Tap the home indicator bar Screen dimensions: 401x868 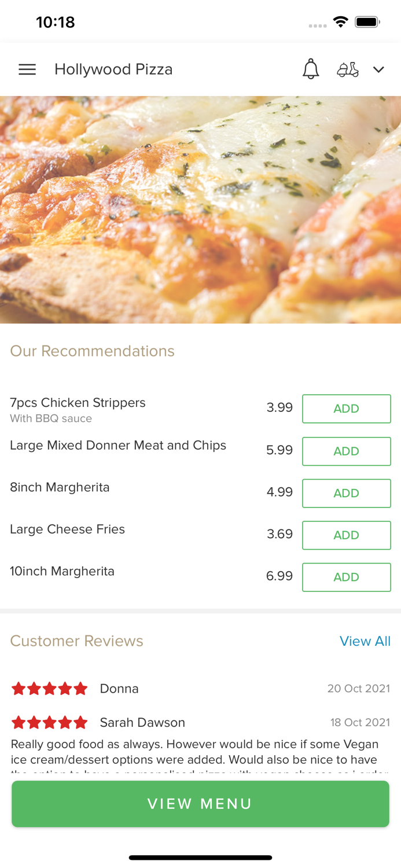[200, 858]
